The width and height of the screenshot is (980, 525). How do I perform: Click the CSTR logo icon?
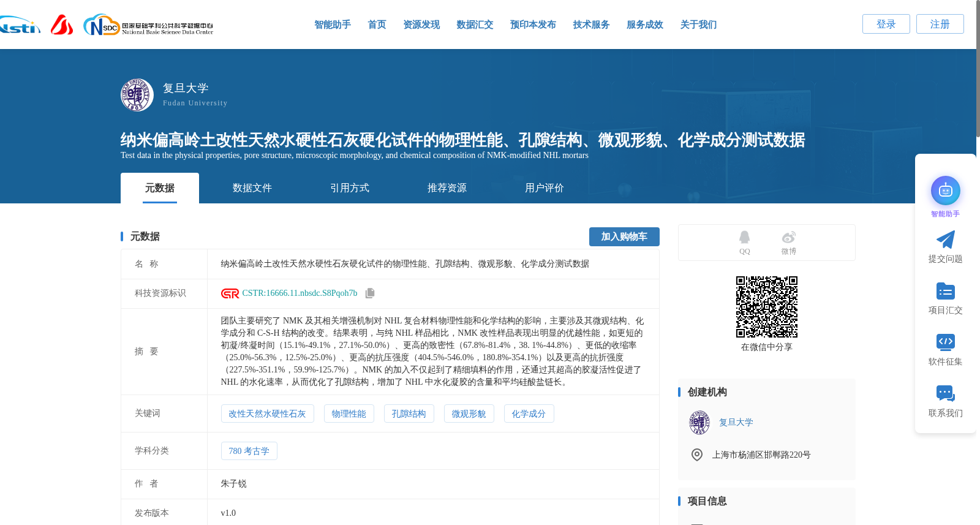pyautogui.click(x=230, y=293)
